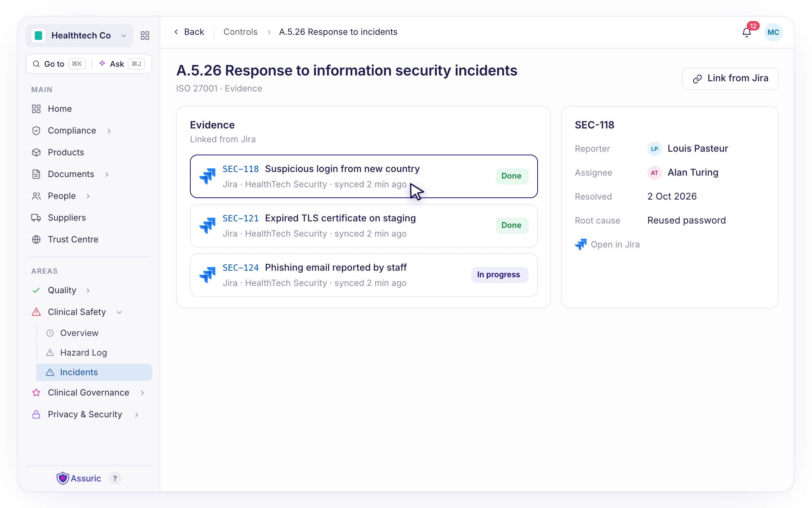Click the Go to search field
Image resolution: width=812 pixels, height=508 pixels.
click(59, 64)
